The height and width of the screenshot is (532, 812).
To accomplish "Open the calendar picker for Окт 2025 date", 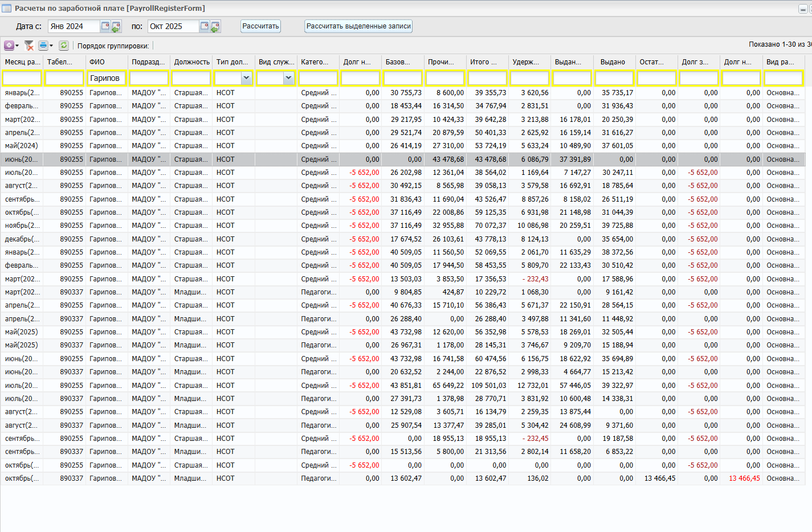I will pyautogui.click(x=204, y=26).
